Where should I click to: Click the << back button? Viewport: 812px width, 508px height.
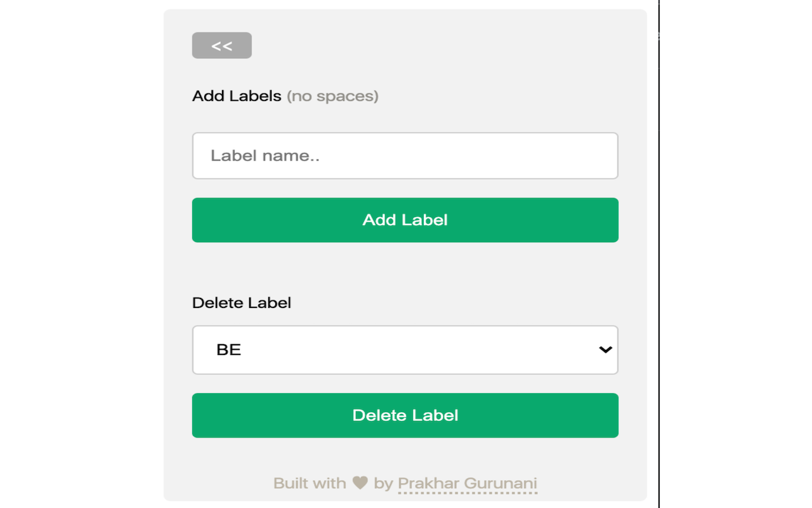pyautogui.click(x=222, y=46)
